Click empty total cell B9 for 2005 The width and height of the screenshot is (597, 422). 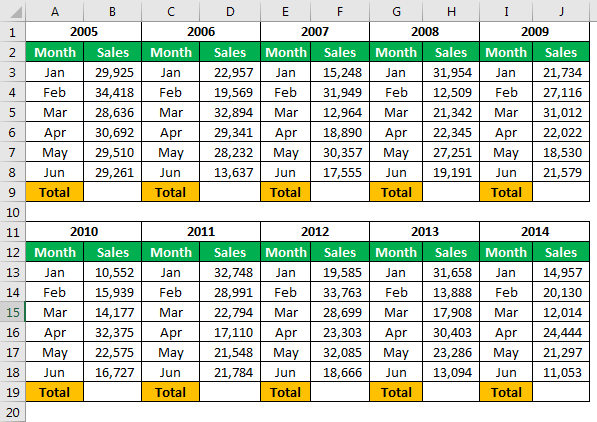[112, 192]
